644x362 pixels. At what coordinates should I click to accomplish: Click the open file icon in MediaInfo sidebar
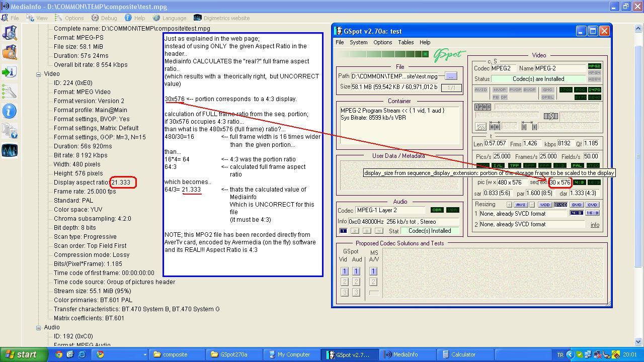point(10,33)
